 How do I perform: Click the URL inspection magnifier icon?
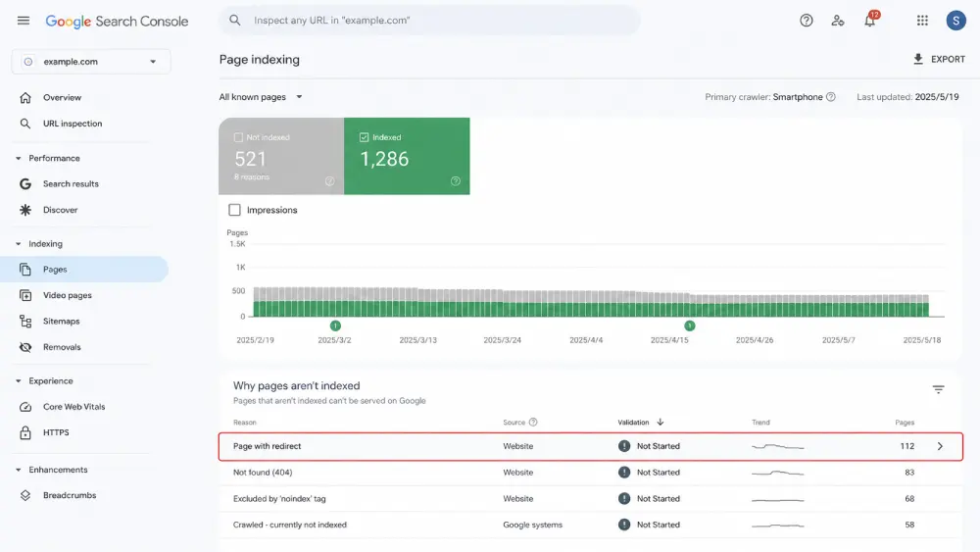tap(25, 124)
